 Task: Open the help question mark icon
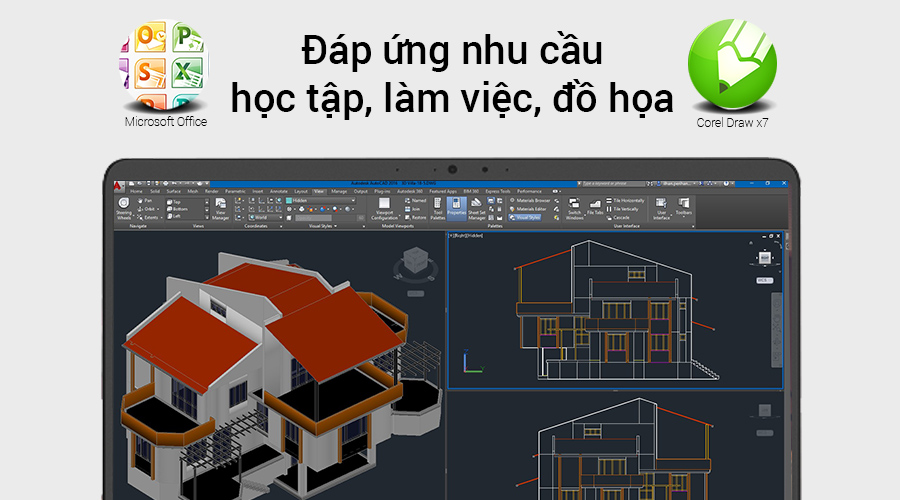[x=726, y=184]
